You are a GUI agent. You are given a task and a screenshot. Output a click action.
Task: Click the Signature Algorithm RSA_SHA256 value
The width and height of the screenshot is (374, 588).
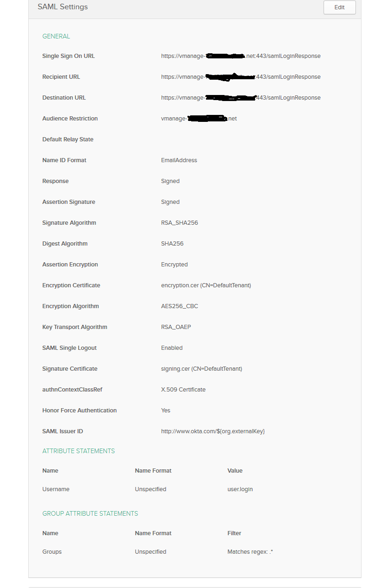click(x=179, y=222)
